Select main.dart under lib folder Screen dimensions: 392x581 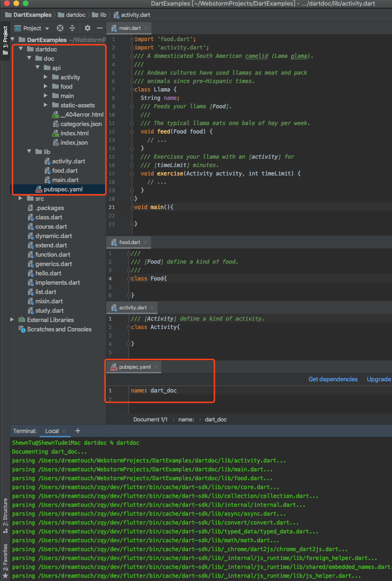(61, 180)
